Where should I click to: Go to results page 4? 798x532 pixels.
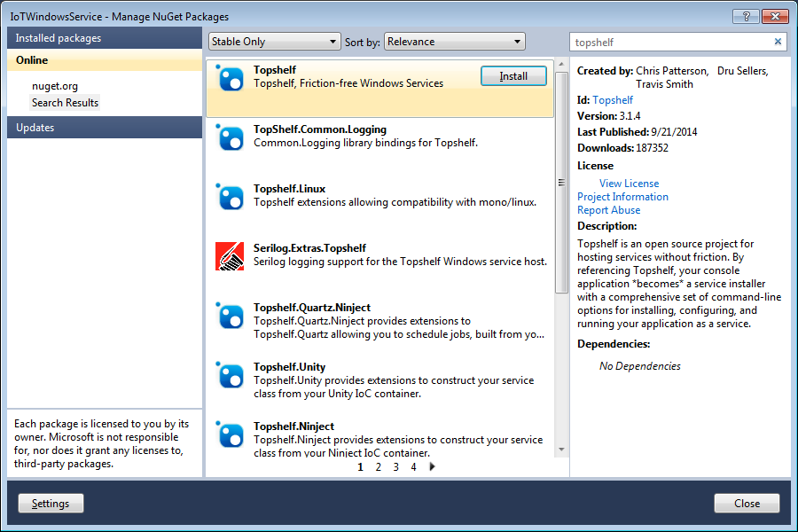414,467
